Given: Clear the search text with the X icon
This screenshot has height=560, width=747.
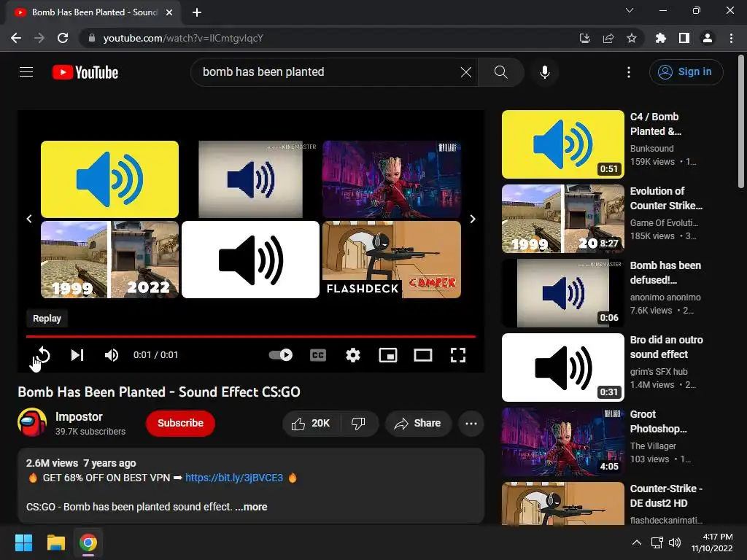Looking at the screenshot, I should [466, 72].
